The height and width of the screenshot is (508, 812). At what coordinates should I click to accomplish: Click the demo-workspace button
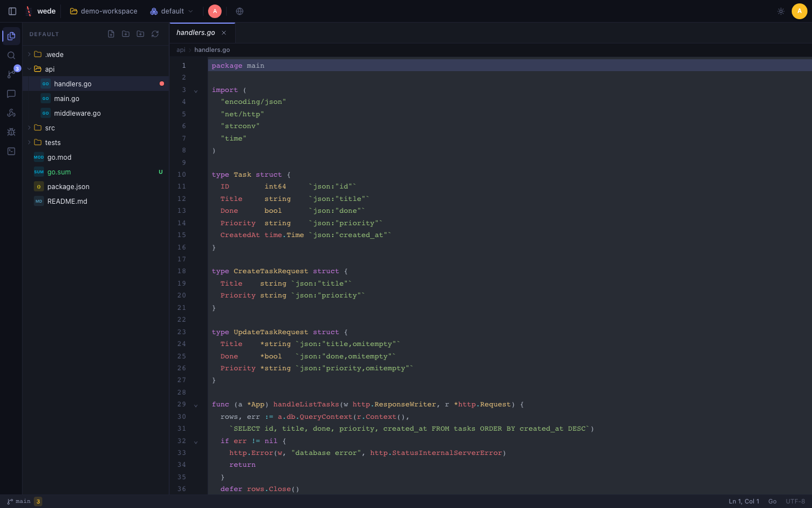(x=104, y=11)
